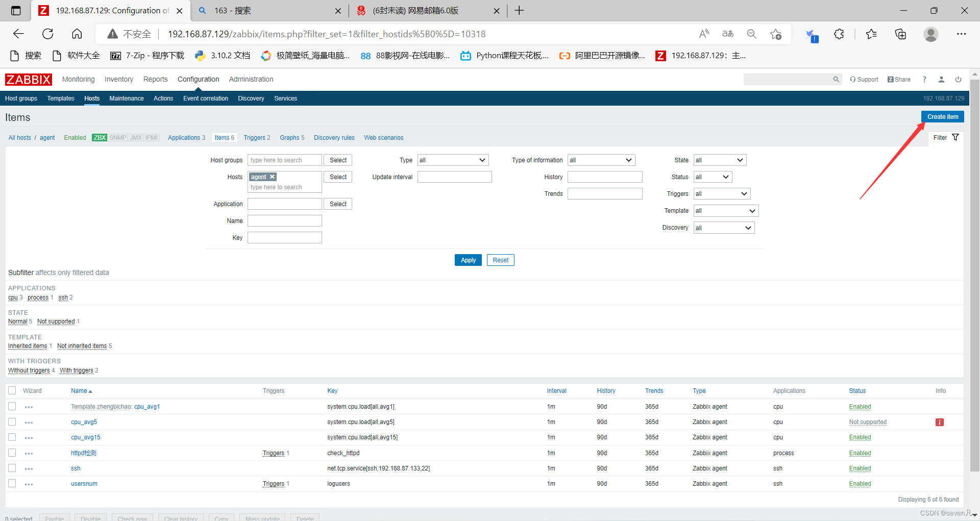Click the read aloud icon
The height and width of the screenshot is (521, 980).
pos(704,34)
